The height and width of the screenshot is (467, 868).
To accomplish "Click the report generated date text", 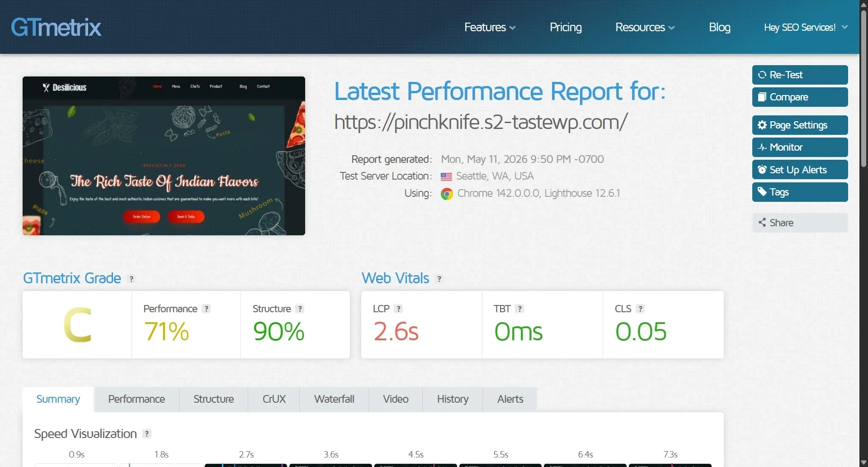I will [x=522, y=159].
